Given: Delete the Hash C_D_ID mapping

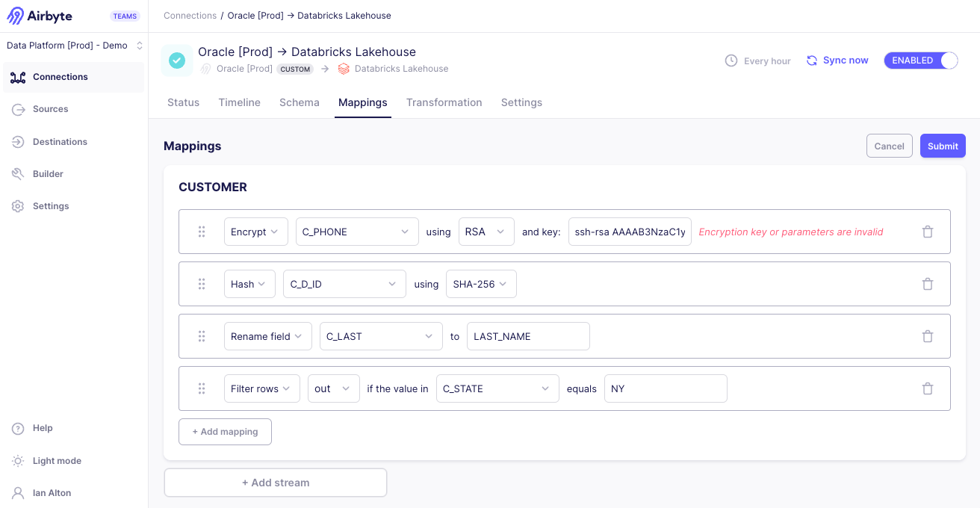Looking at the screenshot, I should (928, 284).
